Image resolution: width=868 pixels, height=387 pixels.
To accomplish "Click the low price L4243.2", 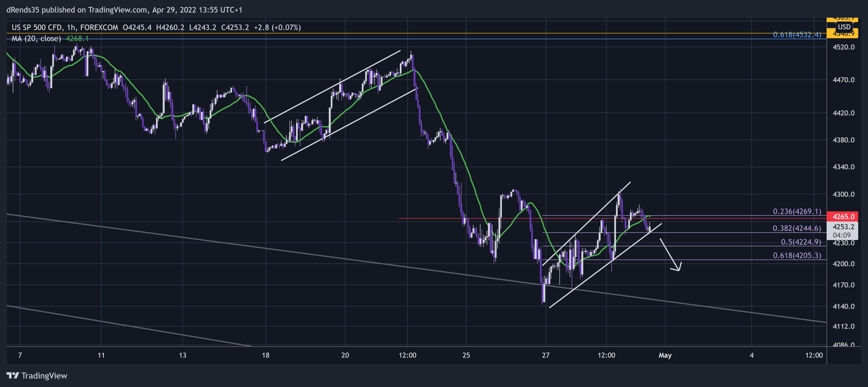I will click(202, 27).
